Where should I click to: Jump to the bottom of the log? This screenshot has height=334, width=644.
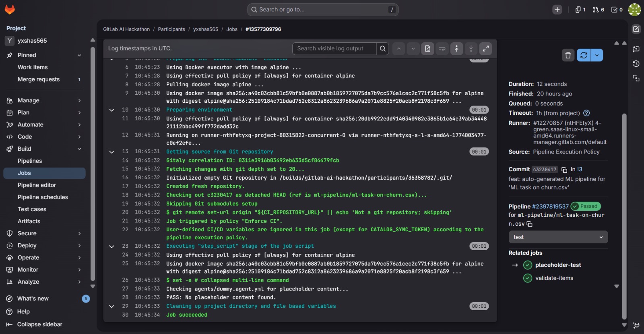tap(471, 48)
